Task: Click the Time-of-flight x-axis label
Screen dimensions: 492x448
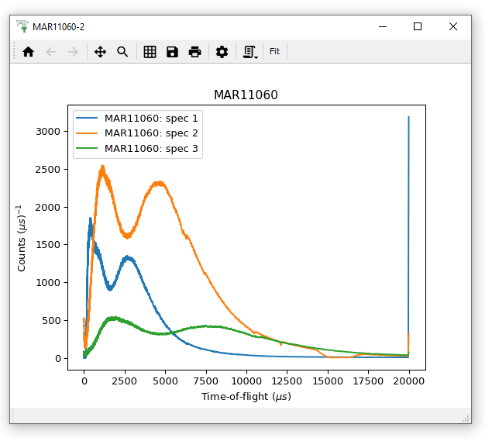Action: point(246,396)
